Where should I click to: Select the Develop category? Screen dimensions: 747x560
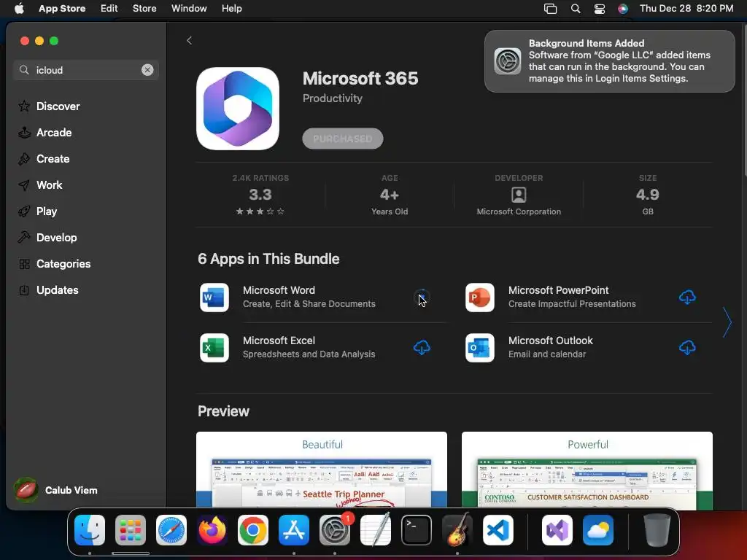47,237
